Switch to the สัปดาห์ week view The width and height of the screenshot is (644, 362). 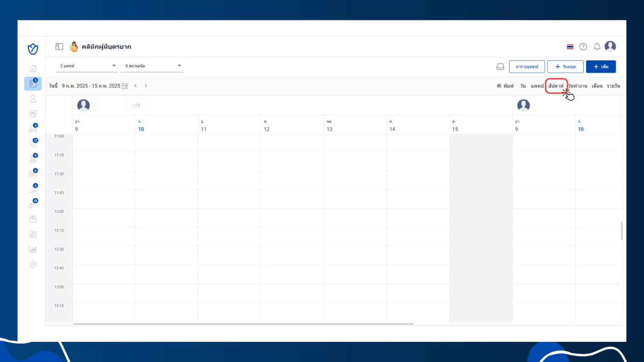(x=556, y=86)
